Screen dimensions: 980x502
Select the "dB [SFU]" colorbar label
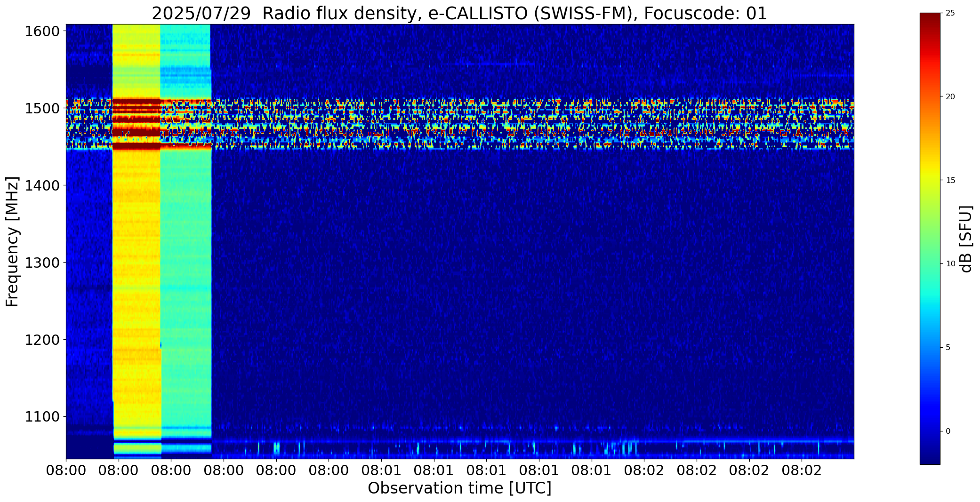pyautogui.click(x=966, y=239)
